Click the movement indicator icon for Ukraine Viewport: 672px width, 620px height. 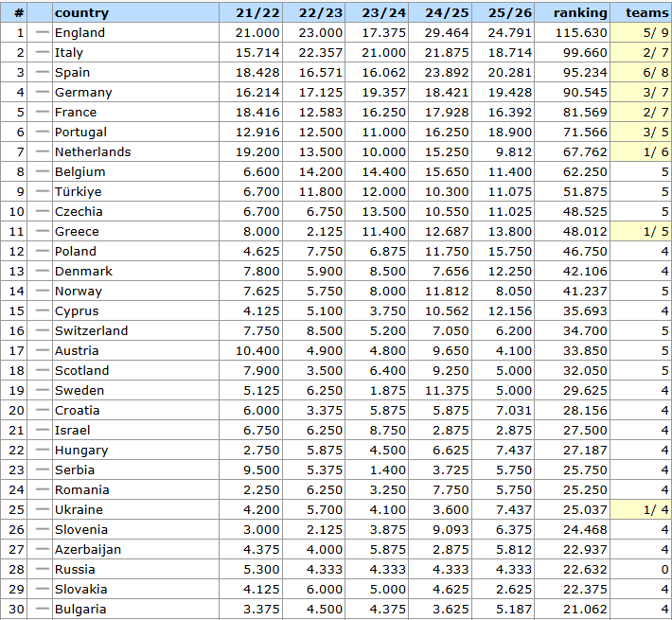(x=42, y=510)
